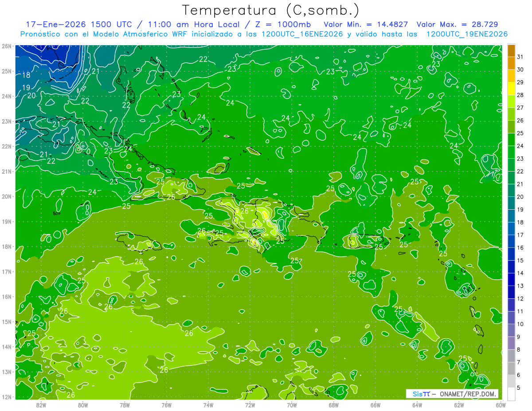Click the valid-until time "1200UTC_19ENE2026"
The image size is (532, 411).
tap(467, 34)
